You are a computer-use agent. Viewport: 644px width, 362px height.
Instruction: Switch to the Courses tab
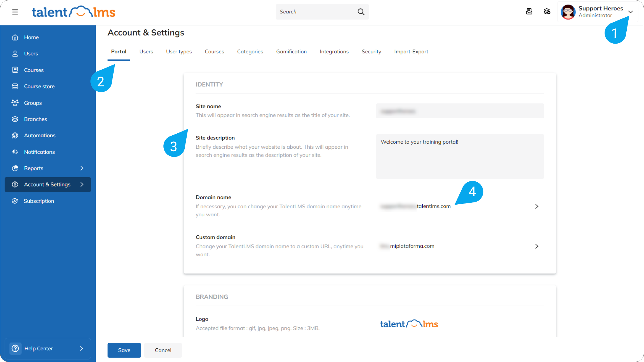[x=214, y=52]
